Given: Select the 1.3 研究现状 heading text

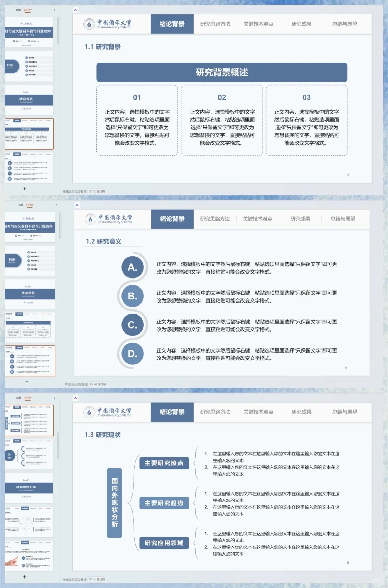Looking at the screenshot, I should coord(102,435).
